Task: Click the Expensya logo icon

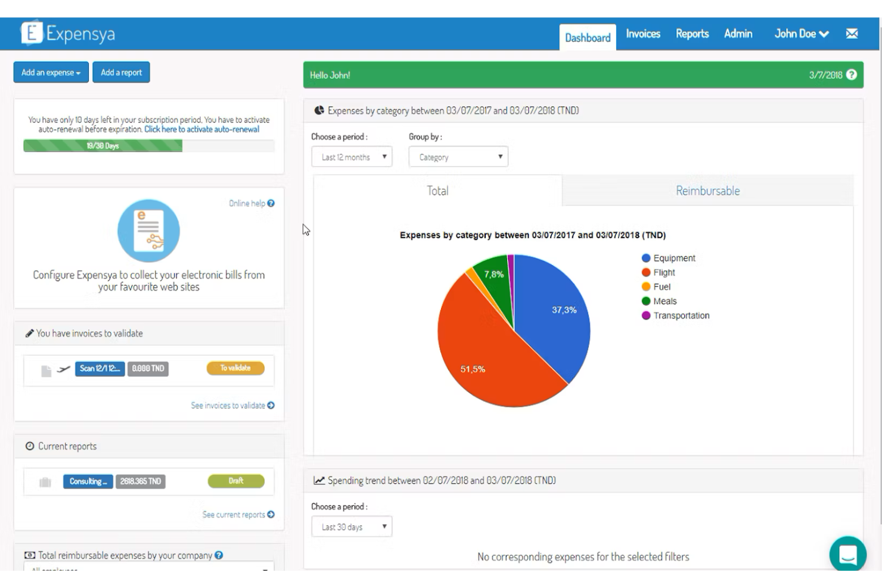Action: (32, 33)
